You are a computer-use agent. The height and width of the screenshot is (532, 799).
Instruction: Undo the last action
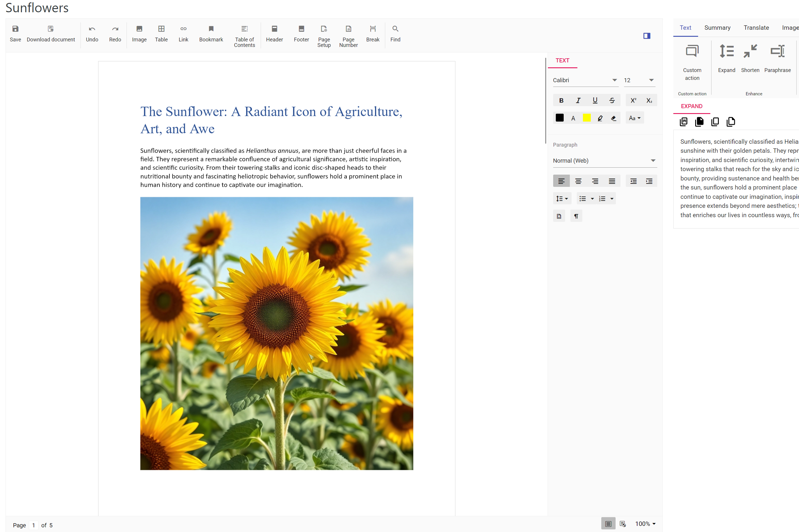point(92,33)
